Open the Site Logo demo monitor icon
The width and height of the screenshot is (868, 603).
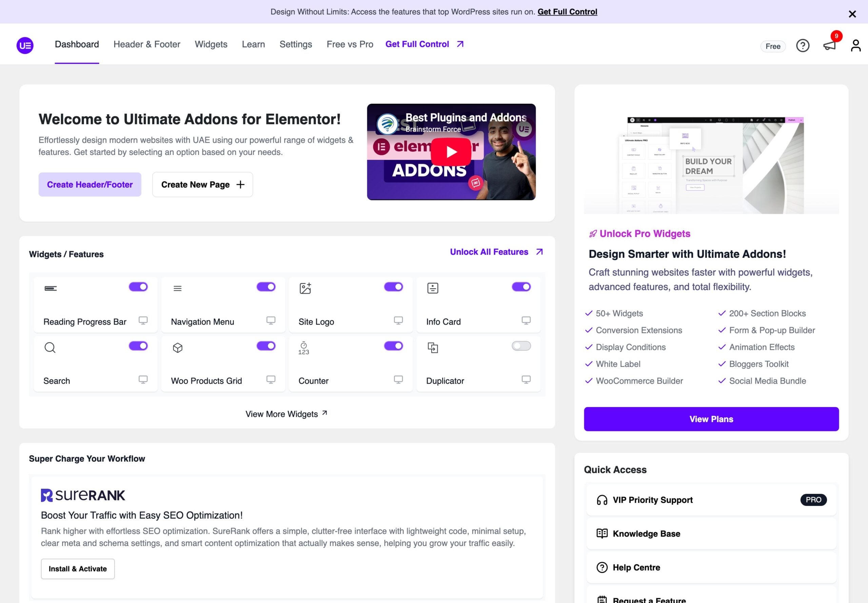pos(398,320)
